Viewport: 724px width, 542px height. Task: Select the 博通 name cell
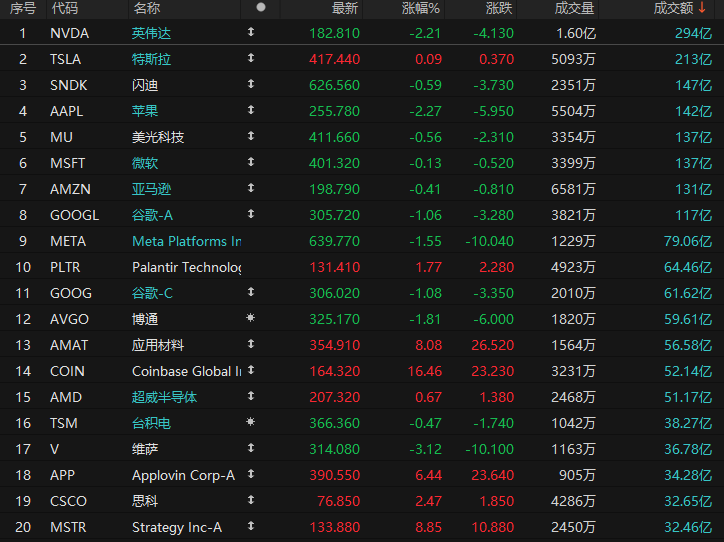tap(145, 319)
